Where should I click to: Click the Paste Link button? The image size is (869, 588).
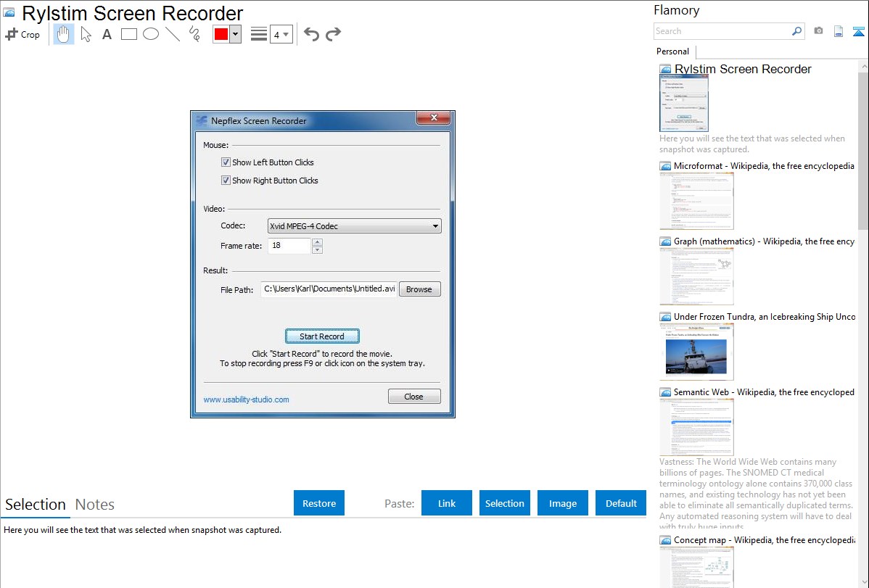coord(447,503)
